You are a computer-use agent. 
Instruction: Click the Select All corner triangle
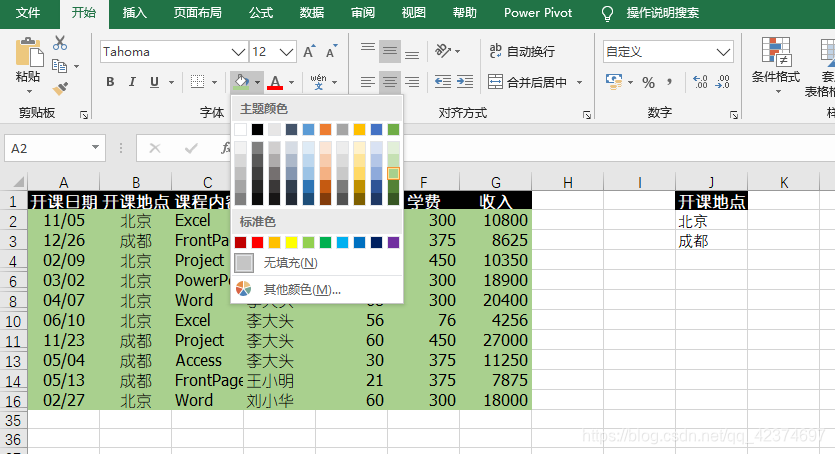[18, 182]
